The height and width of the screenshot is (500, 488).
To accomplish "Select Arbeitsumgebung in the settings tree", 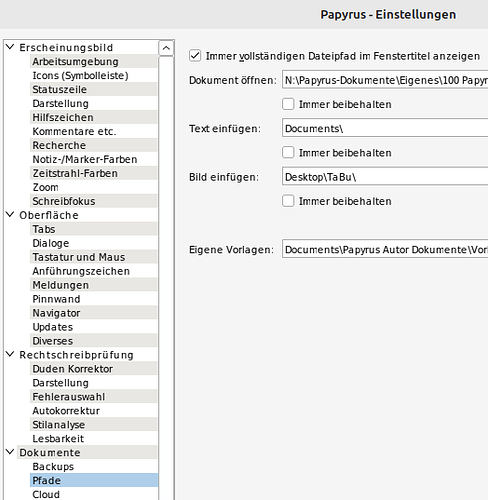I will 94,61.
